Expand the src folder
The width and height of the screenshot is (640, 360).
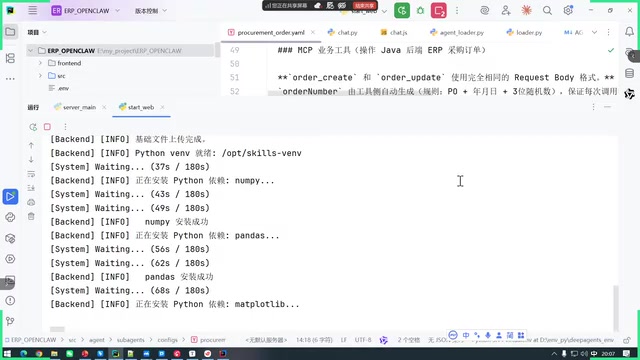pyautogui.click(x=40, y=76)
